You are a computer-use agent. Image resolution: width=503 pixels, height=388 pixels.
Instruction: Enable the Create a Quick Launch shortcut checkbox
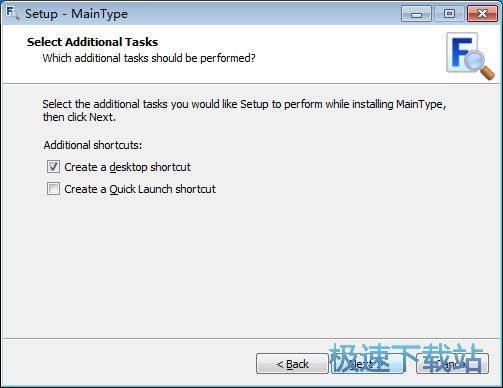(53, 189)
